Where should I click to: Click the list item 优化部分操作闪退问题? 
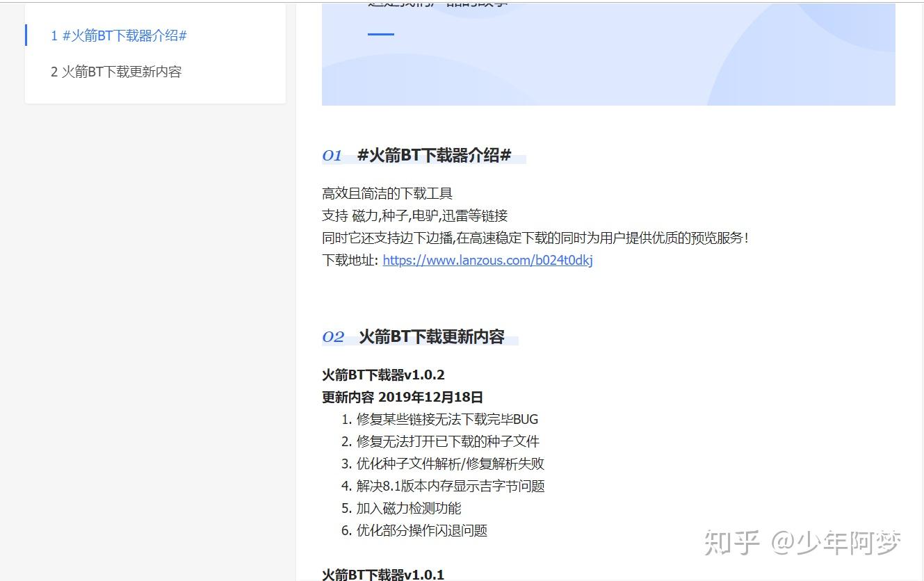point(422,530)
